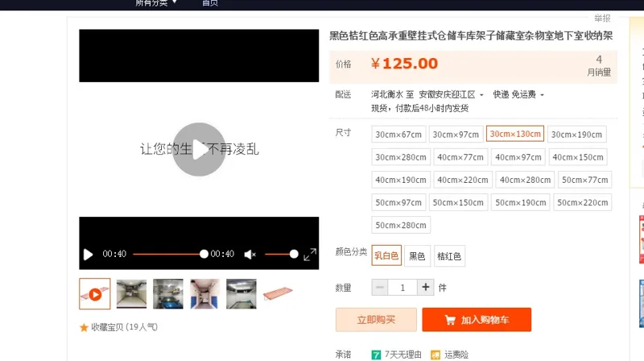Choose size 50cm×97cm
This screenshot has width=644, height=361.
pos(398,202)
